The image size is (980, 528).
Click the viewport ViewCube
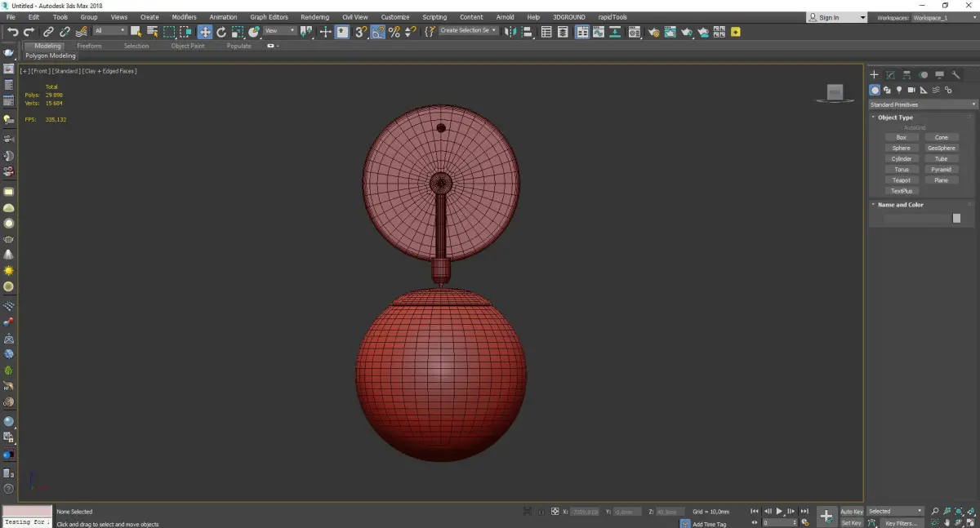(835, 93)
